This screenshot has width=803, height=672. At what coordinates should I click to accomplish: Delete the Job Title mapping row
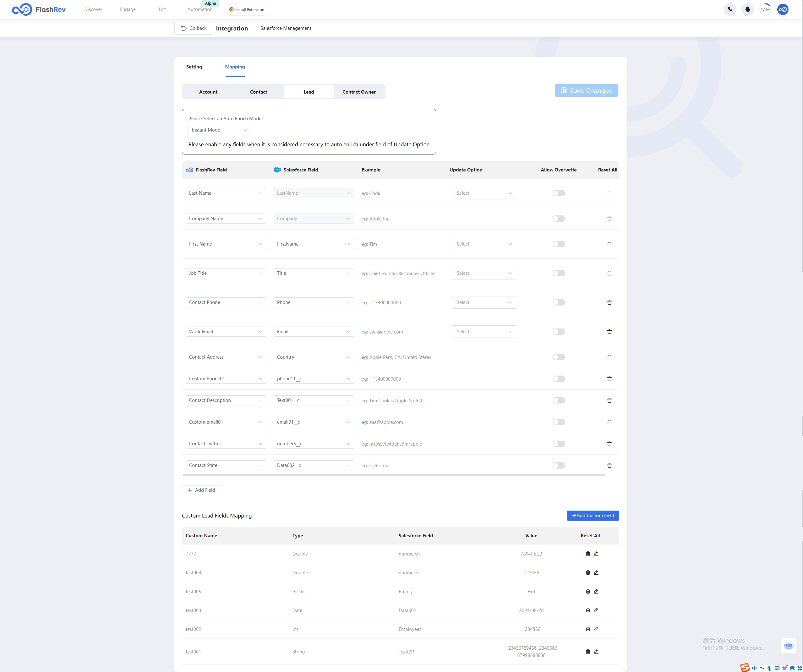click(609, 273)
